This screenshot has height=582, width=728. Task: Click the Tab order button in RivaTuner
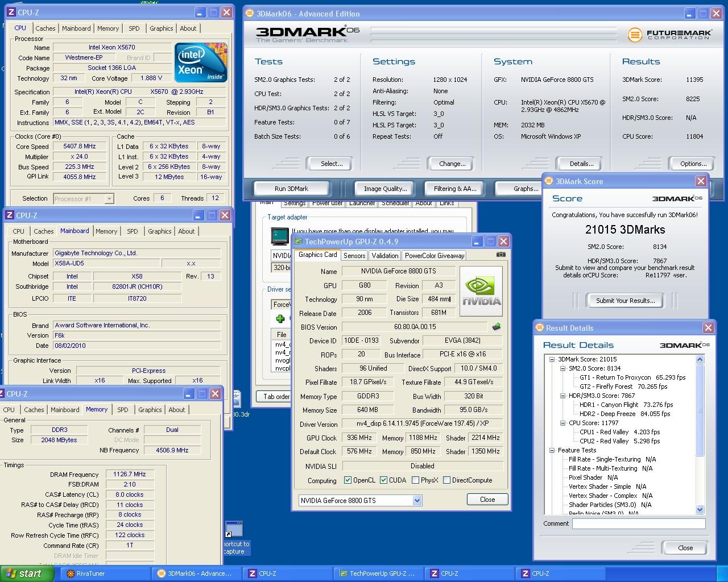[276, 397]
